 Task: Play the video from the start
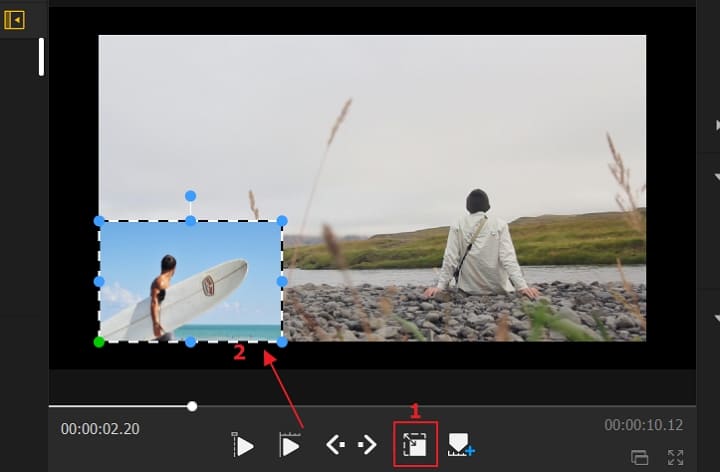(x=243, y=446)
